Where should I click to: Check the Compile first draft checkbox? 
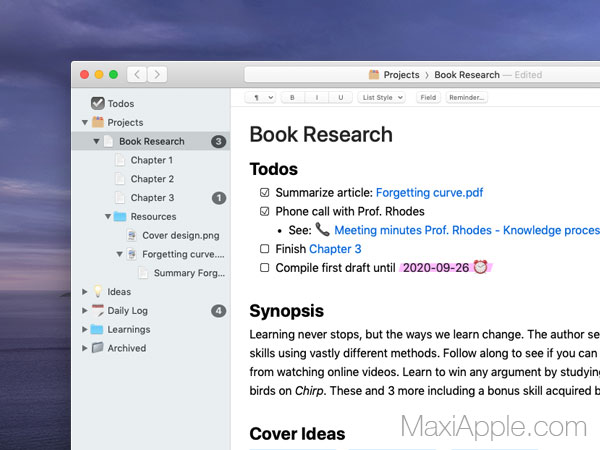point(264,267)
